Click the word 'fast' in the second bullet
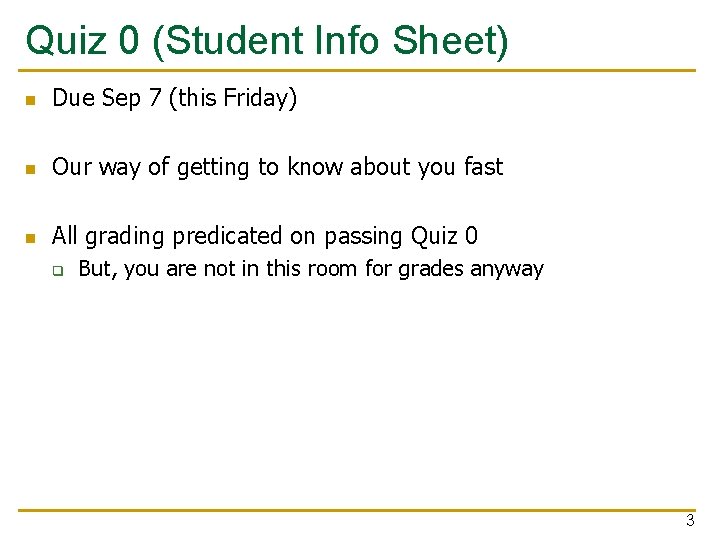The width and height of the screenshot is (720, 540). [x=483, y=167]
